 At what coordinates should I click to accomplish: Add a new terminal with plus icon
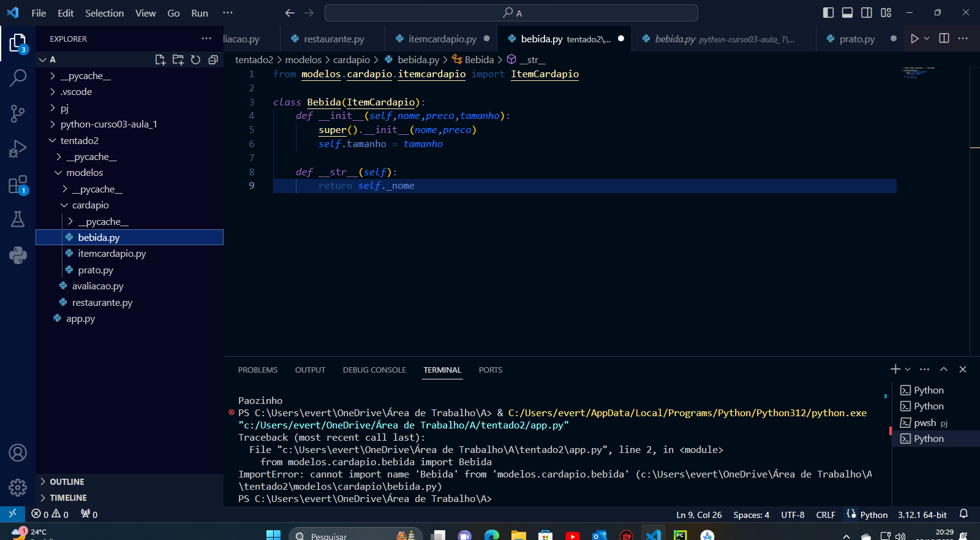click(x=895, y=369)
